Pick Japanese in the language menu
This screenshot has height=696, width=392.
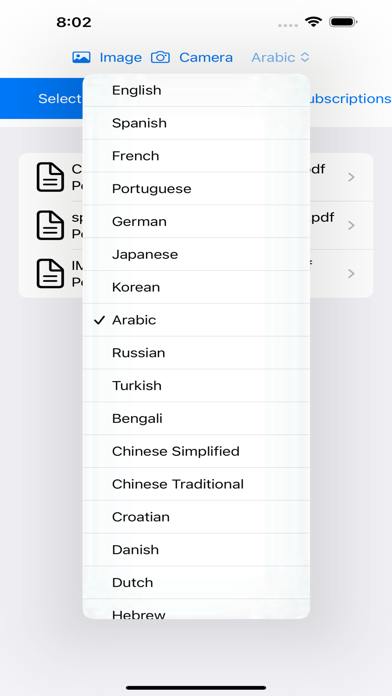pos(196,254)
